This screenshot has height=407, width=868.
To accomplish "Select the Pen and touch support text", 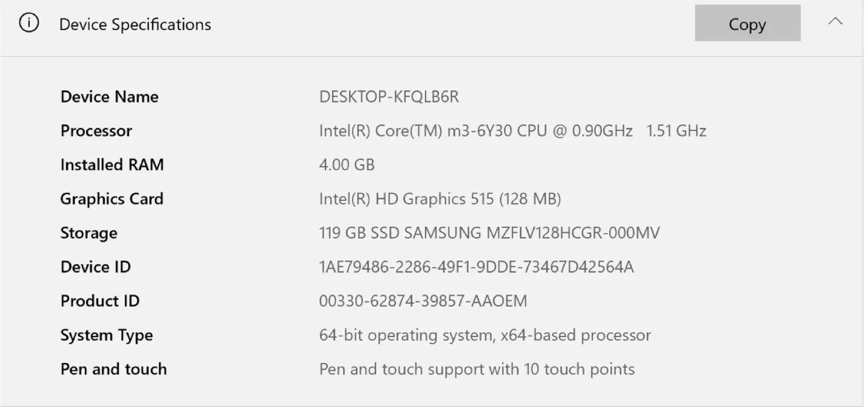I will tap(476, 368).
